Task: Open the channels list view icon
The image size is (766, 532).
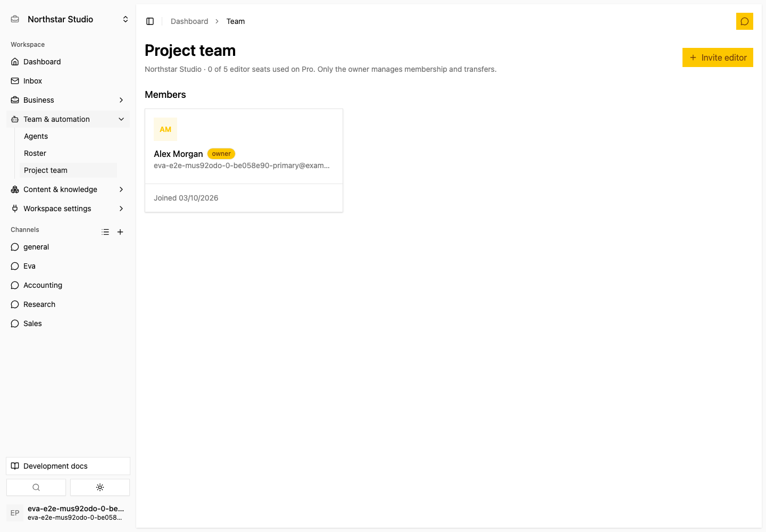Action: (x=105, y=232)
